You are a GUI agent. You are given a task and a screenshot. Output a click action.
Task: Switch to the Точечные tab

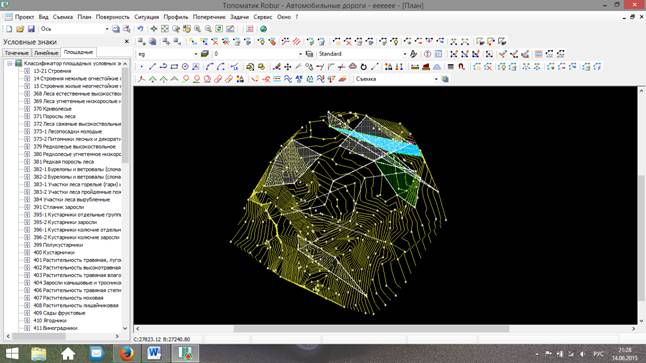point(16,53)
